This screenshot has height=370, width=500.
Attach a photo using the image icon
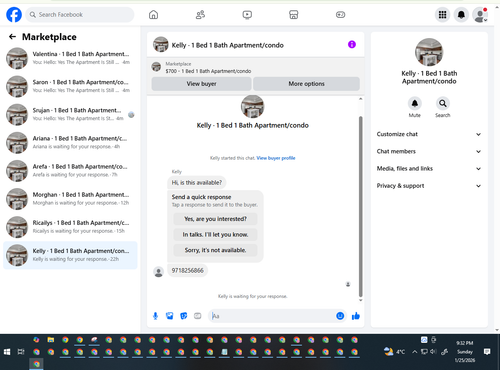point(169,316)
